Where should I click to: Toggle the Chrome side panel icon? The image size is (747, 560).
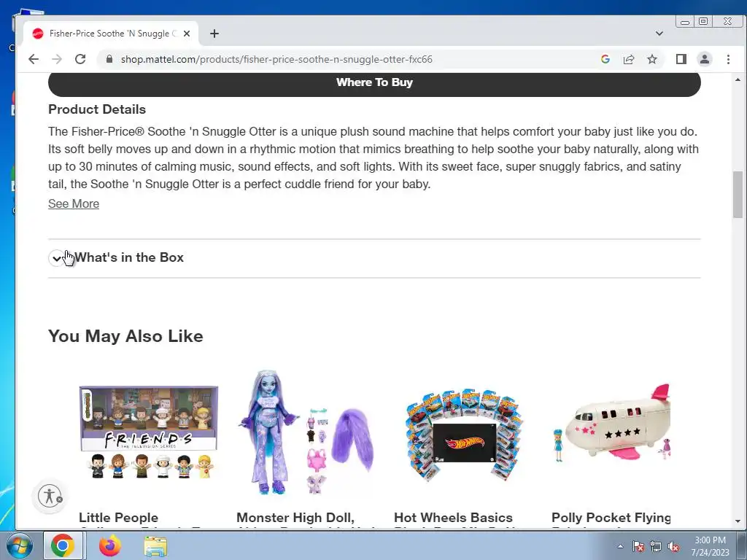pyautogui.click(x=681, y=59)
